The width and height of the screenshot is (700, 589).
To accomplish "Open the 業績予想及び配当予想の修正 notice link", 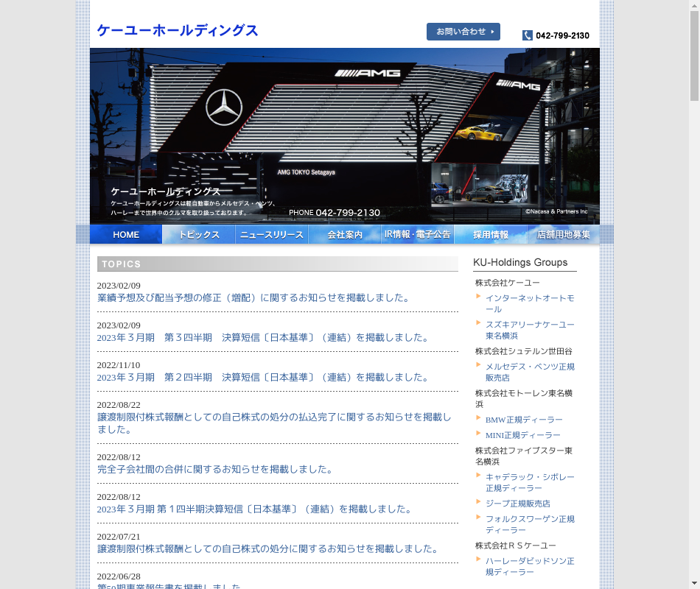I will point(254,297).
